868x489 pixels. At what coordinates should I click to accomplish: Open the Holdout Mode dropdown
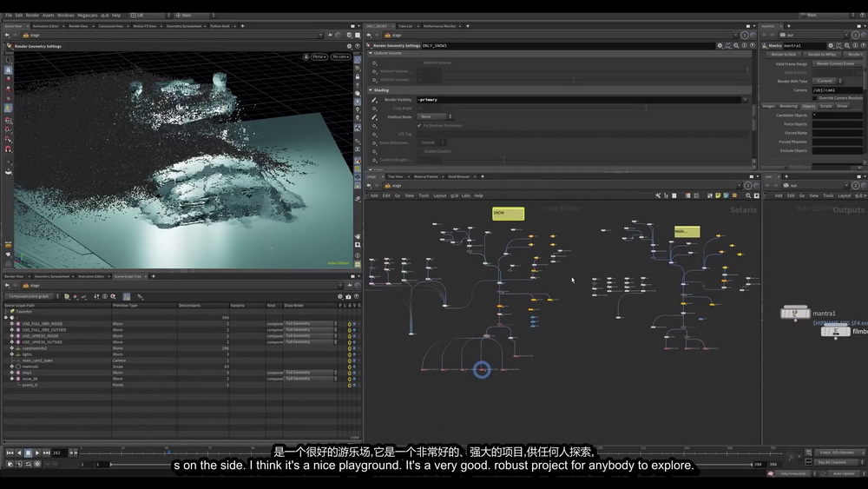pos(435,117)
